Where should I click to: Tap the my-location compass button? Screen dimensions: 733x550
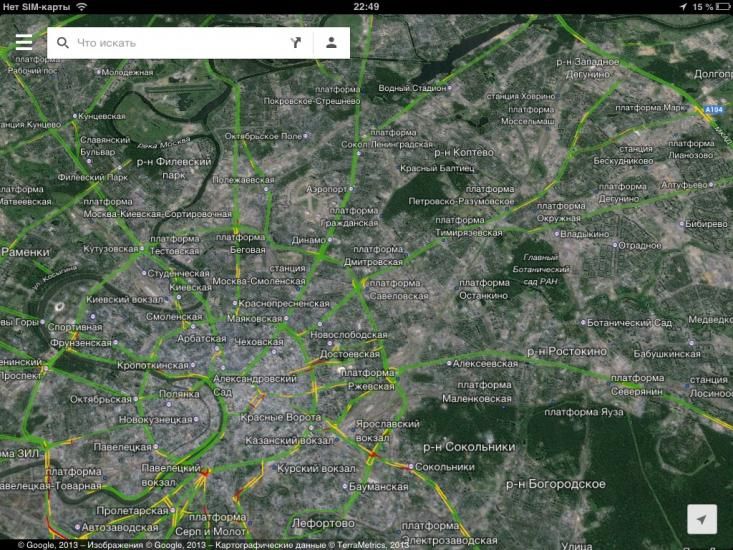702,519
